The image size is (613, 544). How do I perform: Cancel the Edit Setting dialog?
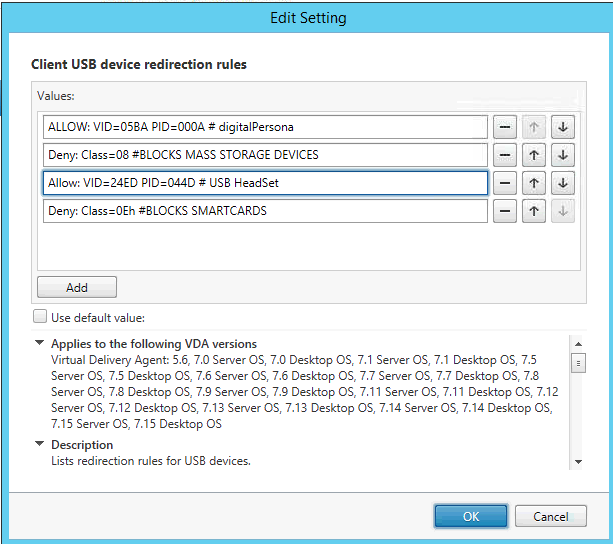550,516
